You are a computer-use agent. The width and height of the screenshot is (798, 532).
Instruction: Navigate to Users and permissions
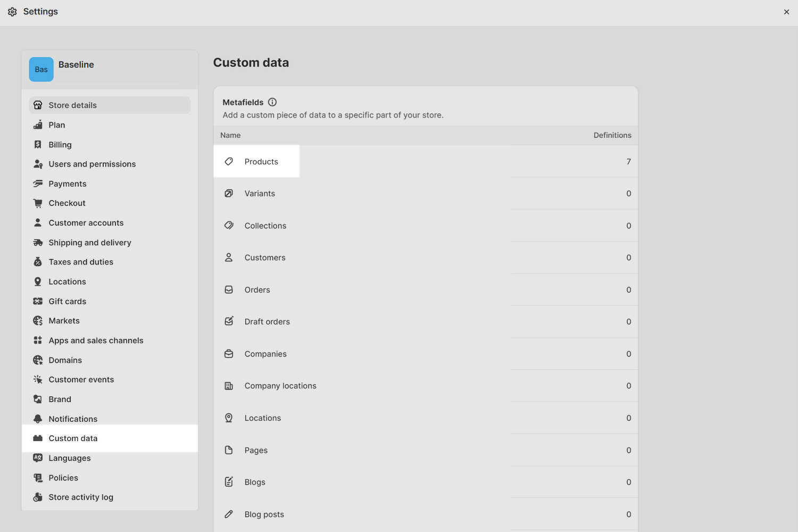click(x=92, y=164)
